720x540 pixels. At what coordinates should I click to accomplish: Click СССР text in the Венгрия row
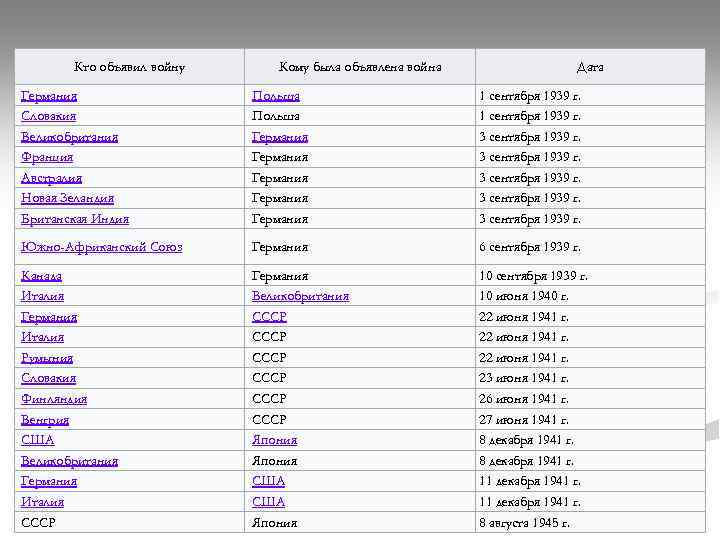click(x=269, y=420)
